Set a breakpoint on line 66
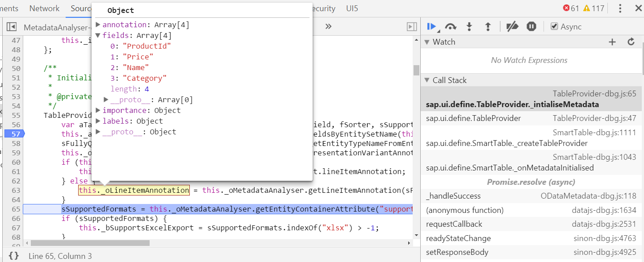The width and height of the screenshot is (644, 262). tap(16, 218)
